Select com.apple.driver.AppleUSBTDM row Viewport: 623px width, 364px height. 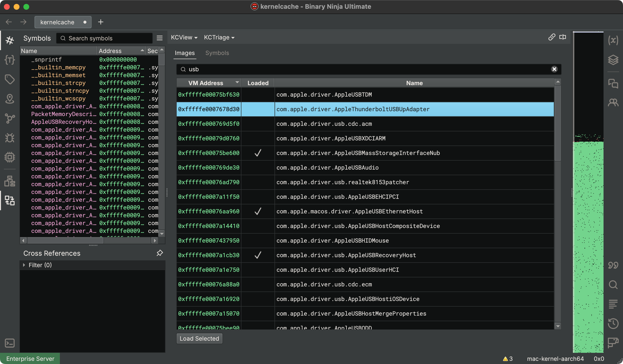[x=365, y=94]
